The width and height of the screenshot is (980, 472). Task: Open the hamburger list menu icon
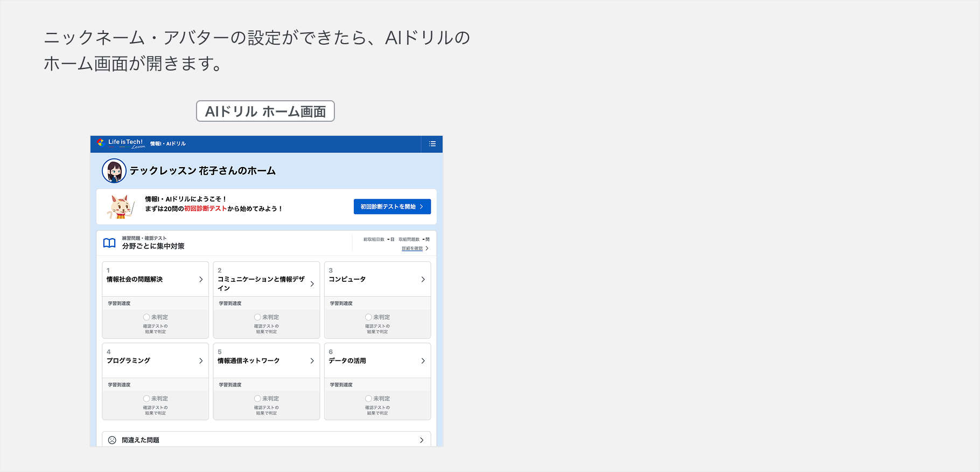click(432, 144)
